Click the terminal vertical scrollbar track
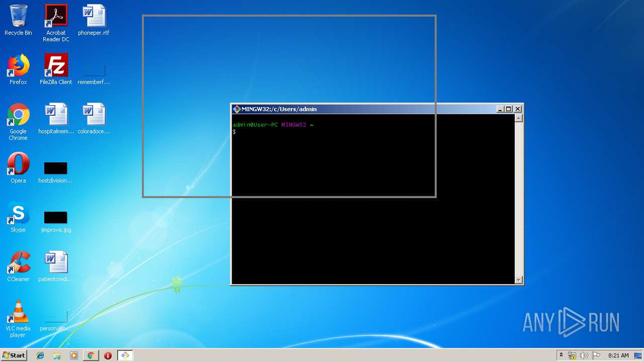The width and height of the screenshot is (644, 362). pyautogui.click(x=519, y=199)
